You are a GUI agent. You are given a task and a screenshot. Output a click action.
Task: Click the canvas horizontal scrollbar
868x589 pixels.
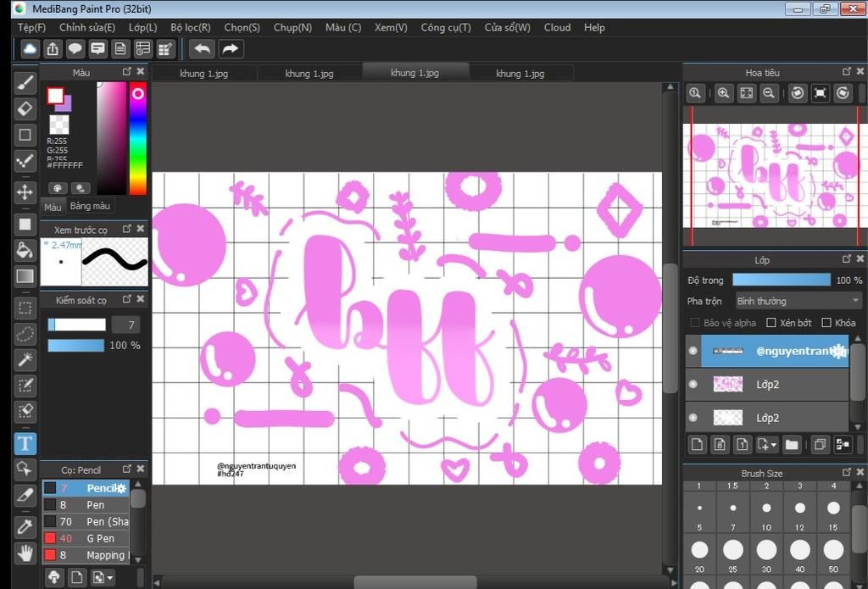[x=415, y=582]
